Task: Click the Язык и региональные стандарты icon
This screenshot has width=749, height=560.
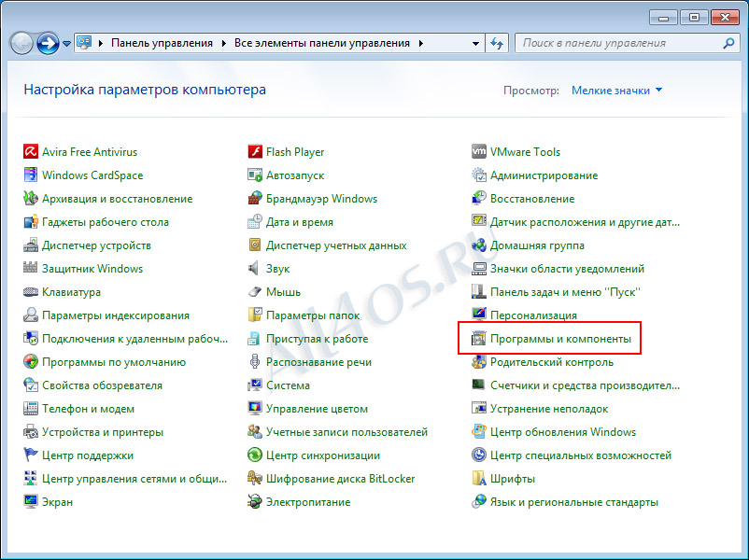Action: point(479,502)
